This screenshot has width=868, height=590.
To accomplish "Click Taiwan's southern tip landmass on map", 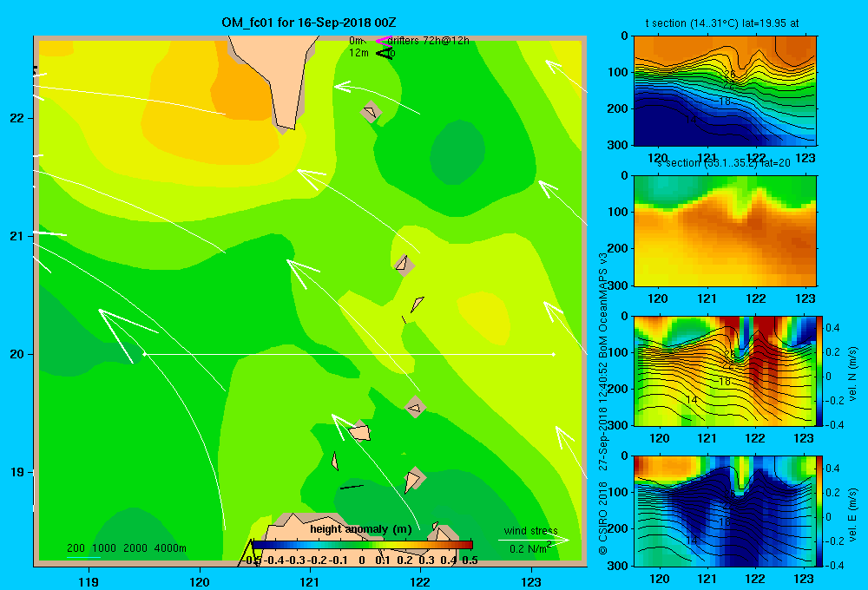I will tap(279, 77).
